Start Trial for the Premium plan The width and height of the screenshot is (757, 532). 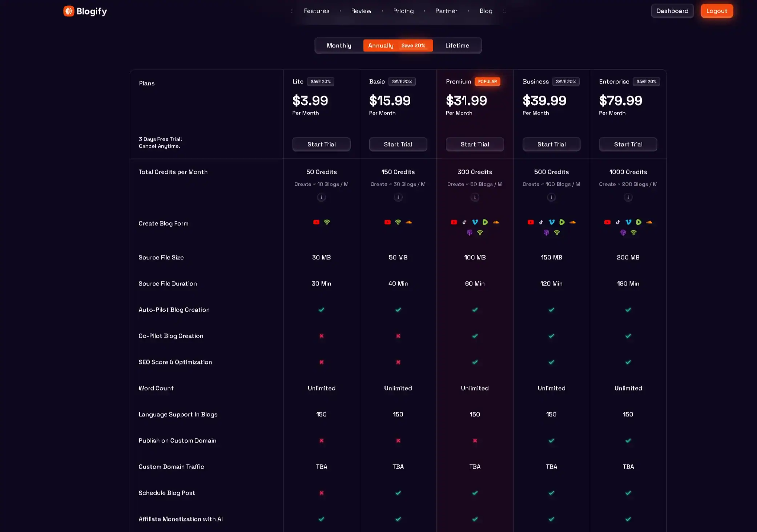(x=475, y=144)
